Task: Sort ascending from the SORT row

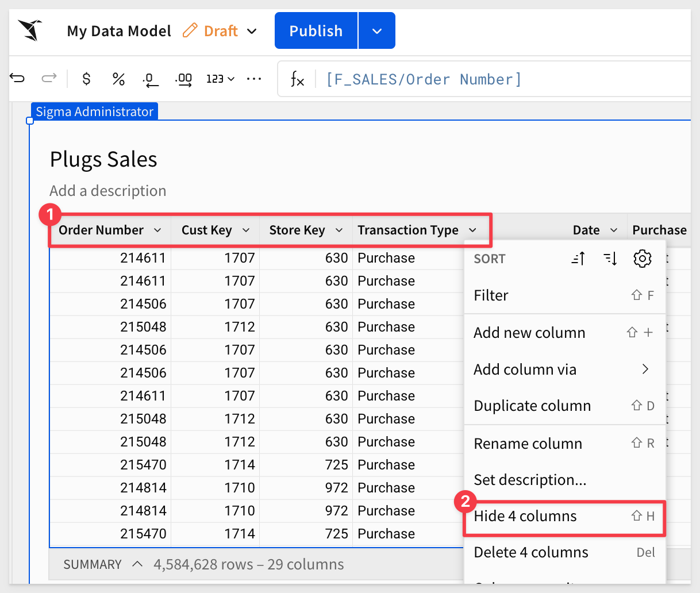Action: point(578,259)
